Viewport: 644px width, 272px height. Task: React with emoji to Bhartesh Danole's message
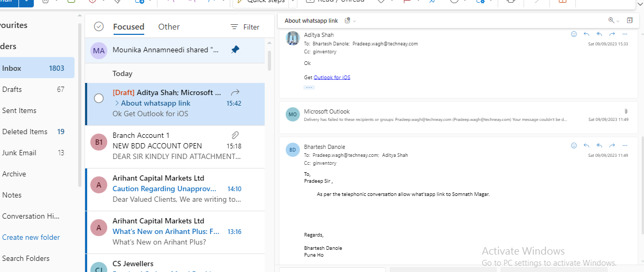click(574, 146)
